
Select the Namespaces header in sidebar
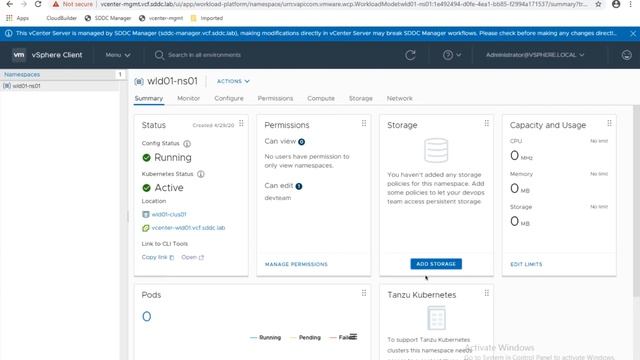coord(22,74)
